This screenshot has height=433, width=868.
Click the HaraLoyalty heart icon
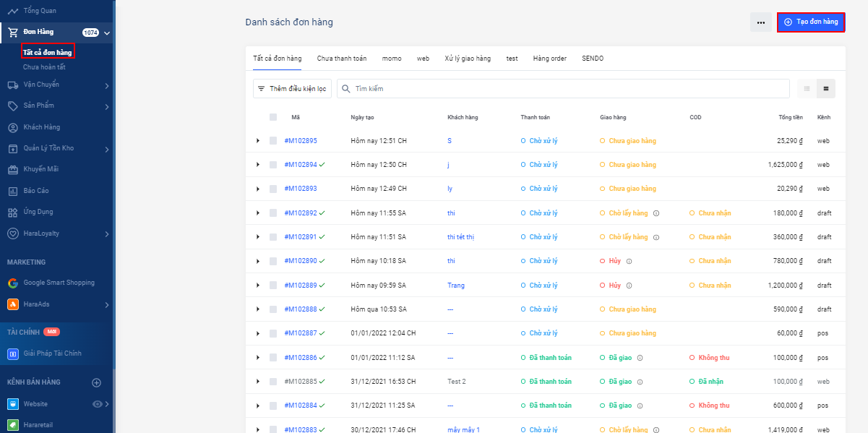[13, 233]
